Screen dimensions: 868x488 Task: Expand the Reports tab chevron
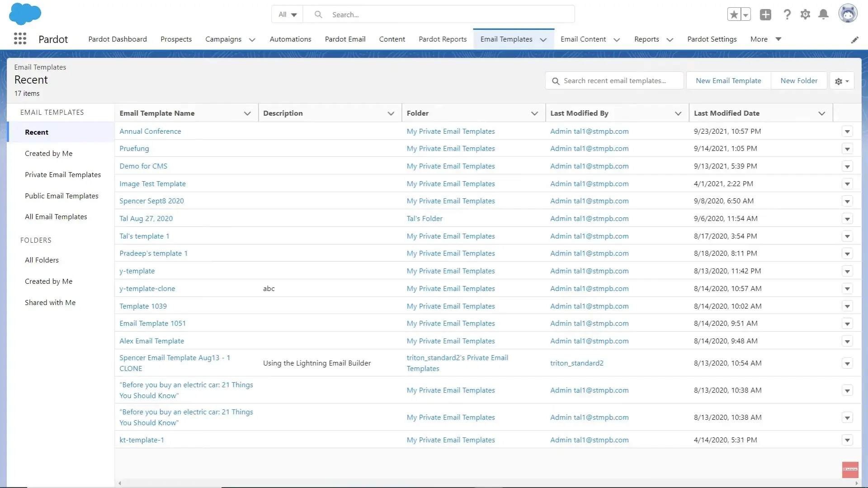point(670,40)
